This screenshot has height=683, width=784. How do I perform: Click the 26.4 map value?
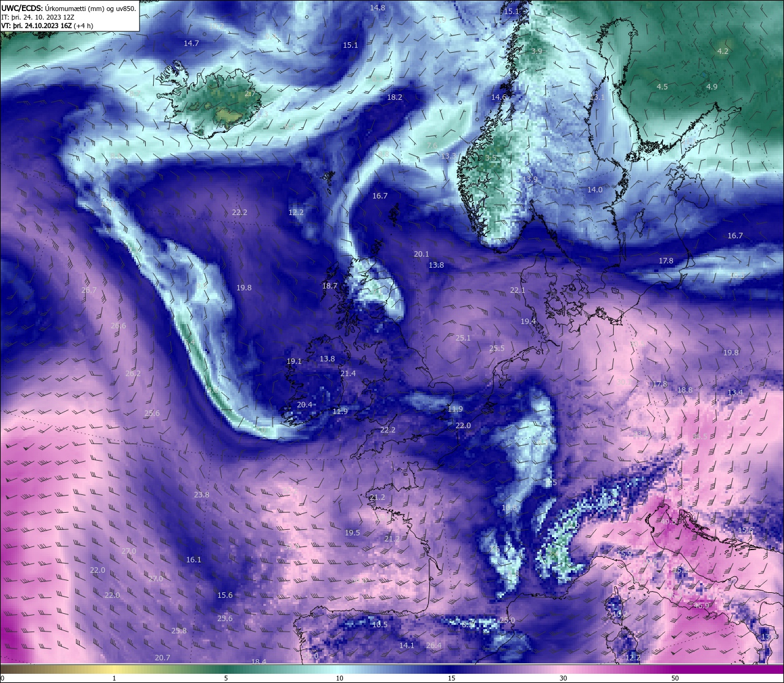tap(434, 646)
